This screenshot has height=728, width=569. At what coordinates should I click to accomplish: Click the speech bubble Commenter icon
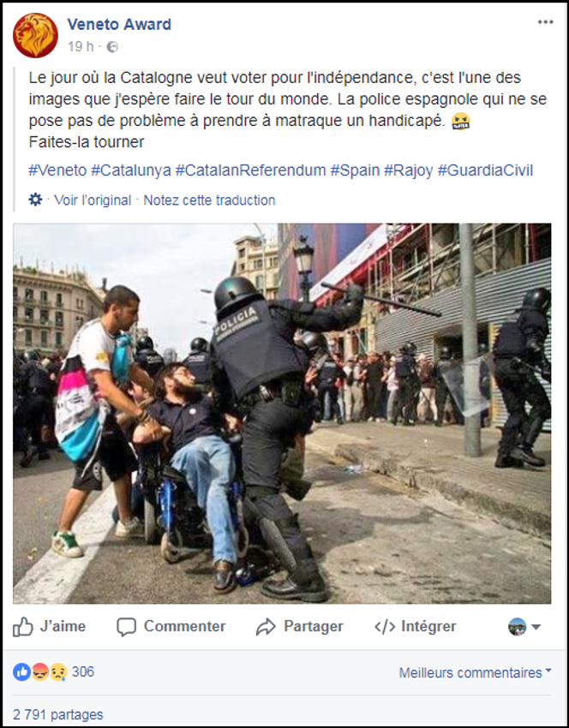[x=126, y=627]
